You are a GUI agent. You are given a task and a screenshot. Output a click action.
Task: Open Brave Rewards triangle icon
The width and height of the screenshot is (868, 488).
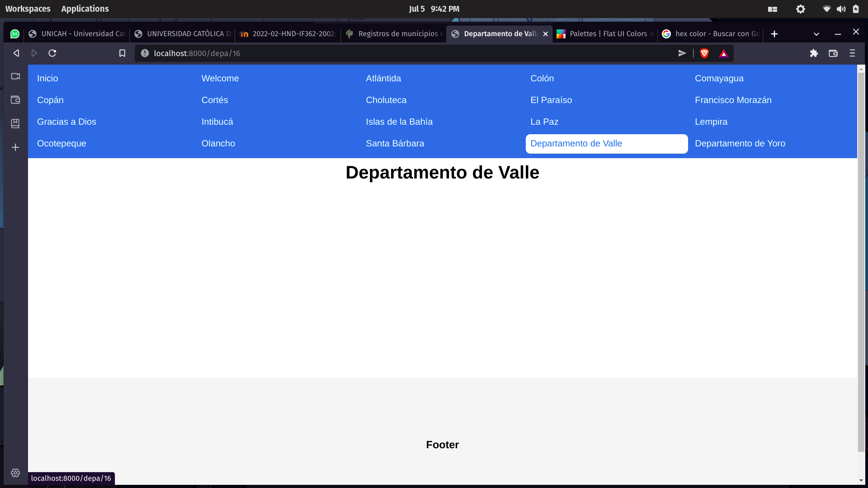click(723, 53)
